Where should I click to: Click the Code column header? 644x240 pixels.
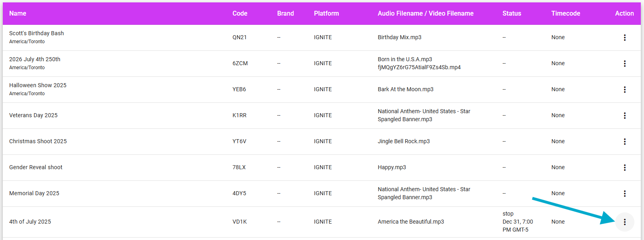240,14
